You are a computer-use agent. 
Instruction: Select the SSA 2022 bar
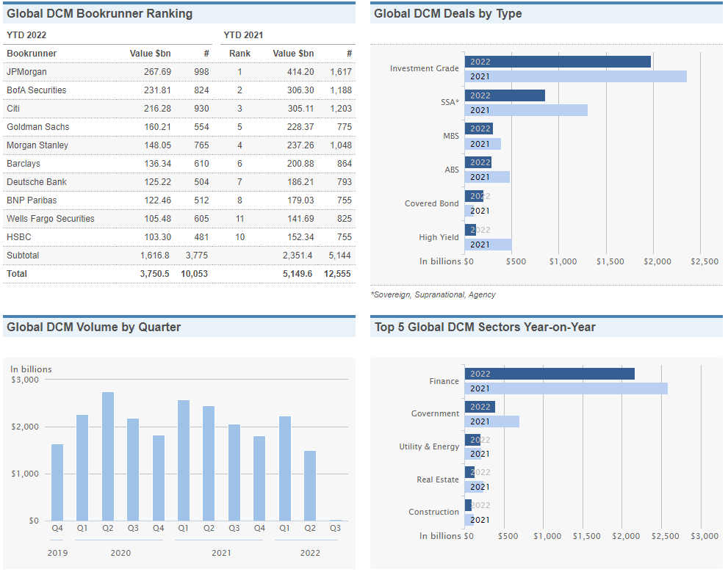pos(505,95)
